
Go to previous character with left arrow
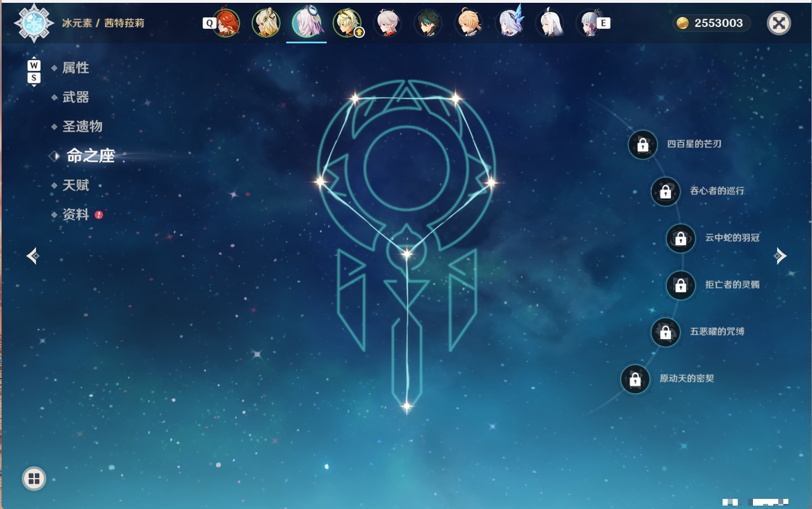(33, 256)
